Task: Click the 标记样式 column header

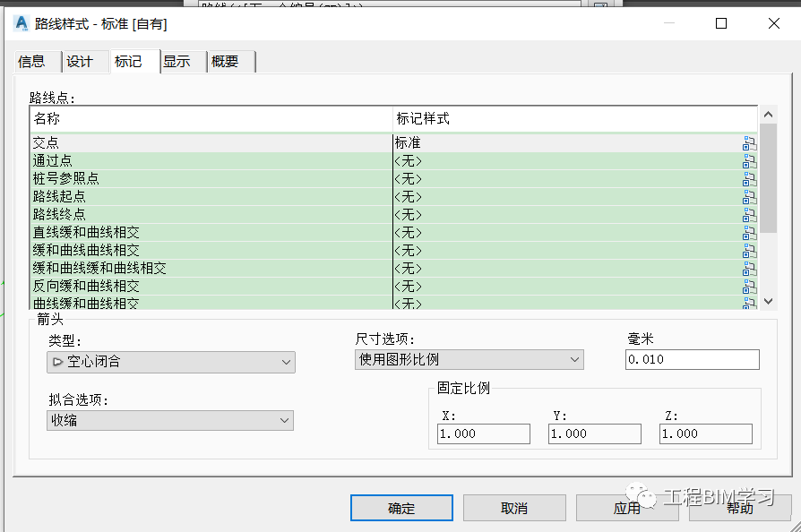Action: click(x=574, y=119)
